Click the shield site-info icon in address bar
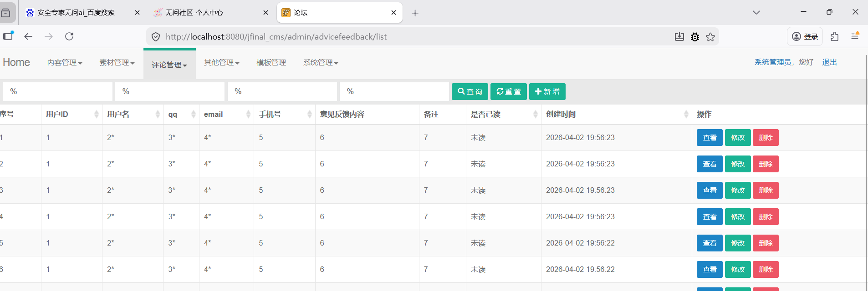The height and width of the screenshot is (291, 868). (x=156, y=37)
